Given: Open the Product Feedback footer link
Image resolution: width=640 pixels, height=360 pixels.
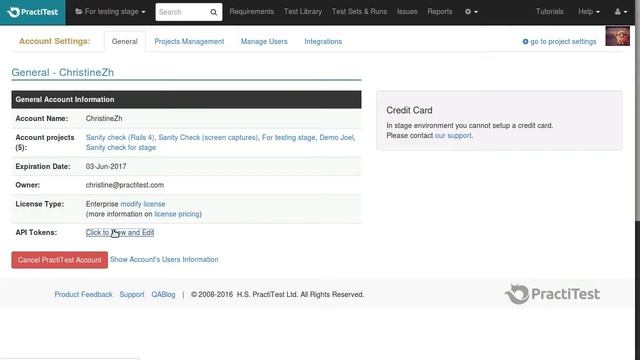Looking at the screenshot, I should (83, 294).
